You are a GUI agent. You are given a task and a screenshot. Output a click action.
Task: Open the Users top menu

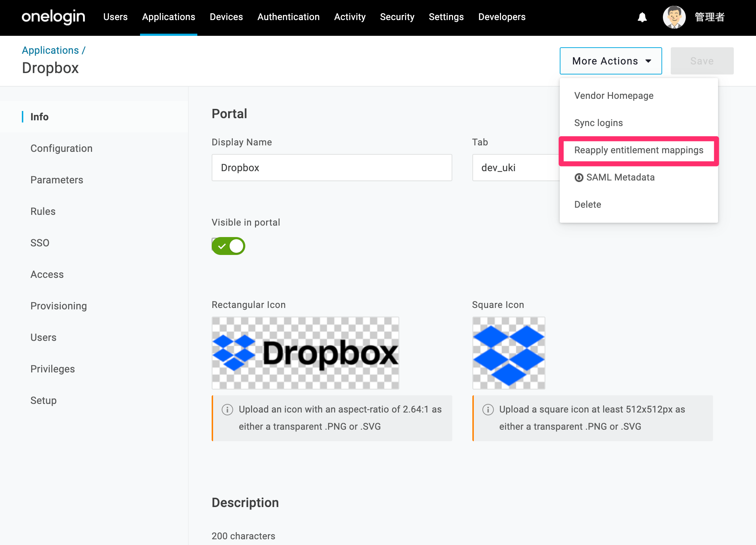point(115,17)
